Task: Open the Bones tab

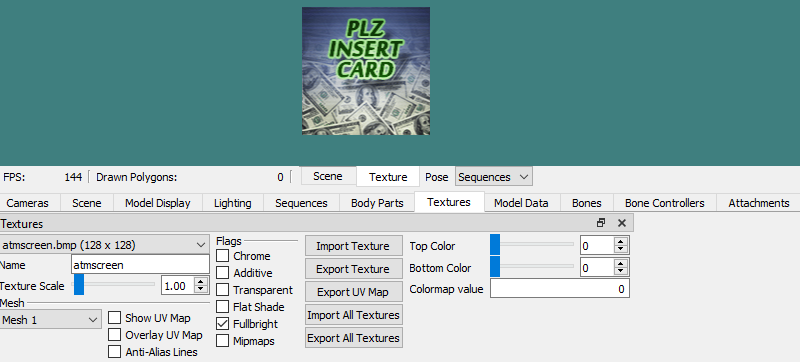Action: coord(587,203)
